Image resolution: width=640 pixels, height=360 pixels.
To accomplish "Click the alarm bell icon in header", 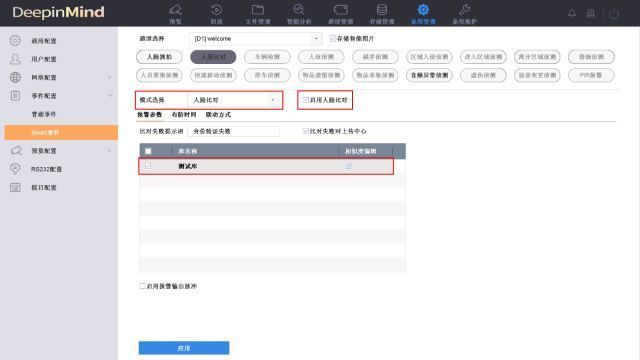I will coord(572,13).
